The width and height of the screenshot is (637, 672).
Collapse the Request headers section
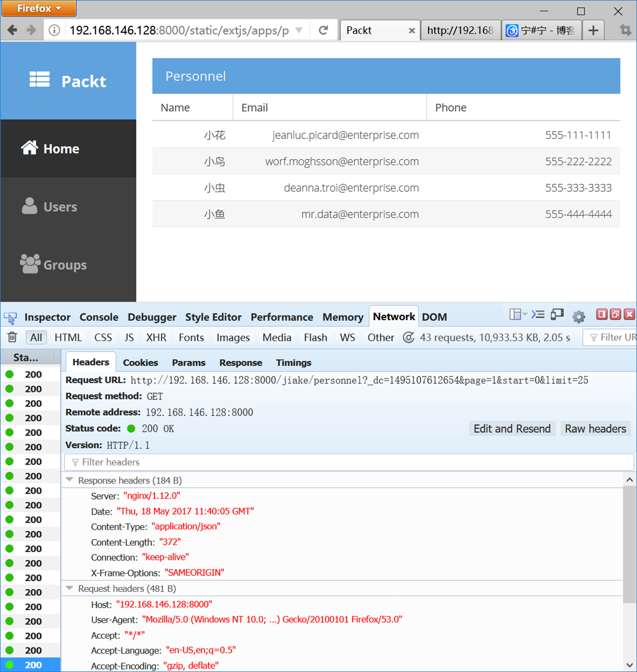(x=70, y=588)
